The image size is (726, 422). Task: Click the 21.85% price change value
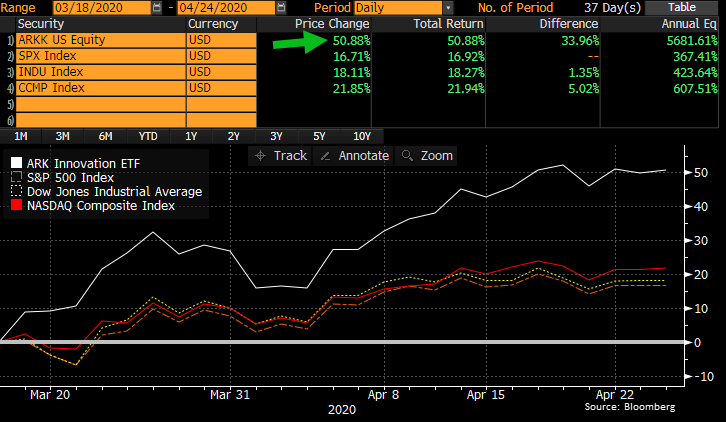351,88
